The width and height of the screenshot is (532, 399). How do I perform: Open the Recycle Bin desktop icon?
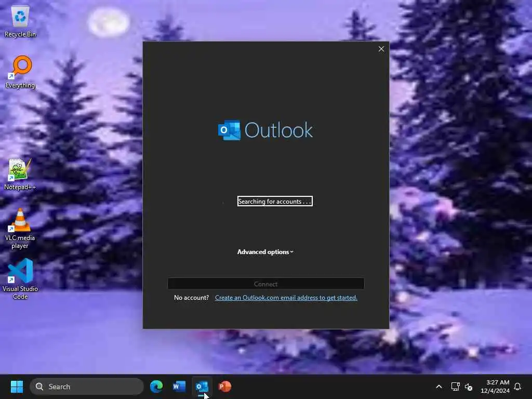[x=20, y=22]
